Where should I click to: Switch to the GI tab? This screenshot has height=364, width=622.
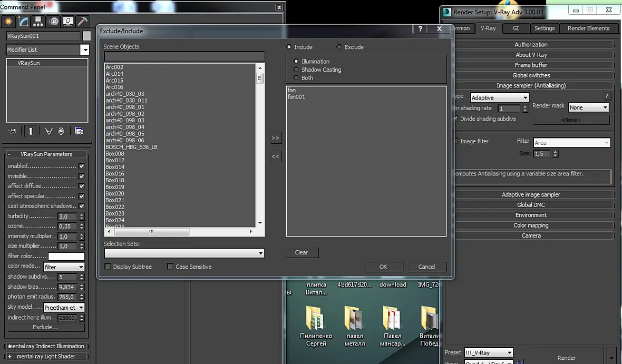pos(516,28)
